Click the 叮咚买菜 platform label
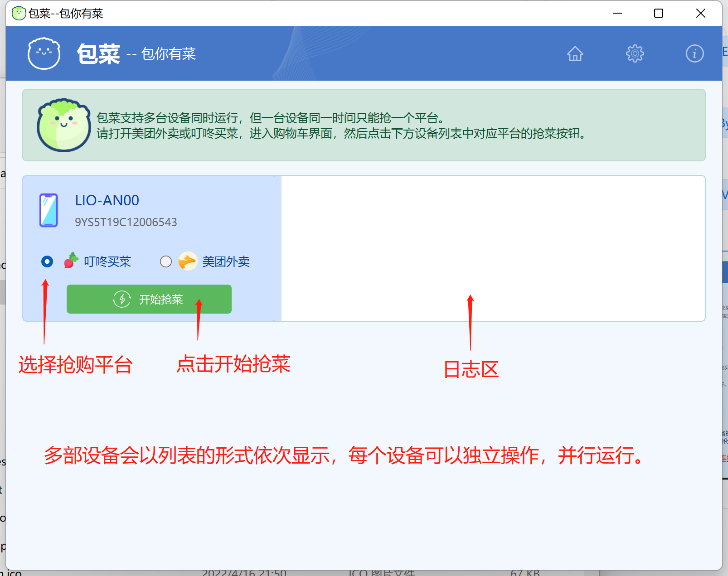The width and height of the screenshot is (728, 576). tap(107, 261)
